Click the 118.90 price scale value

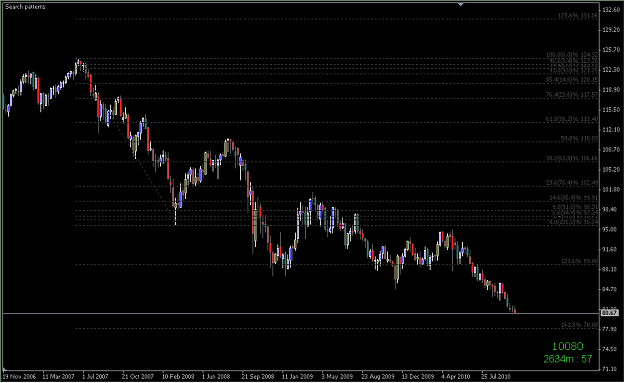pos(611,90)
